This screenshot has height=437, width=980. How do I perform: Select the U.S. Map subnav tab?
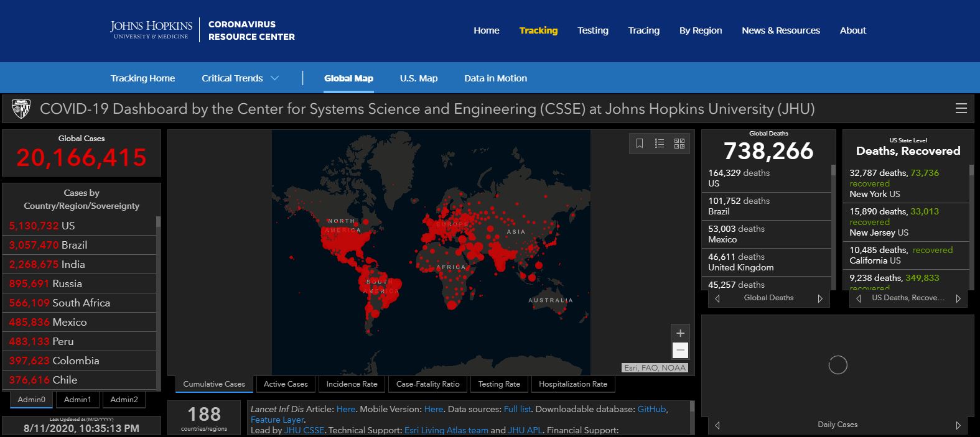[x=419, y=78]
